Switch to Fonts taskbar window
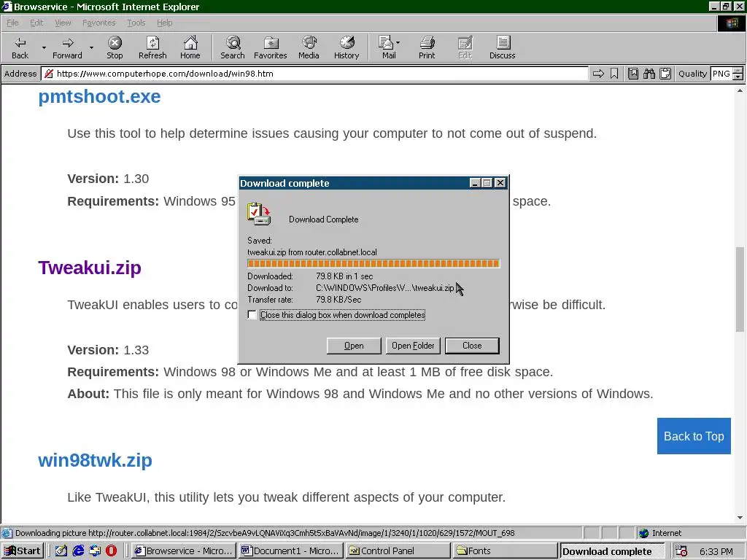The image size is (747, 560). tap(505, 551)
